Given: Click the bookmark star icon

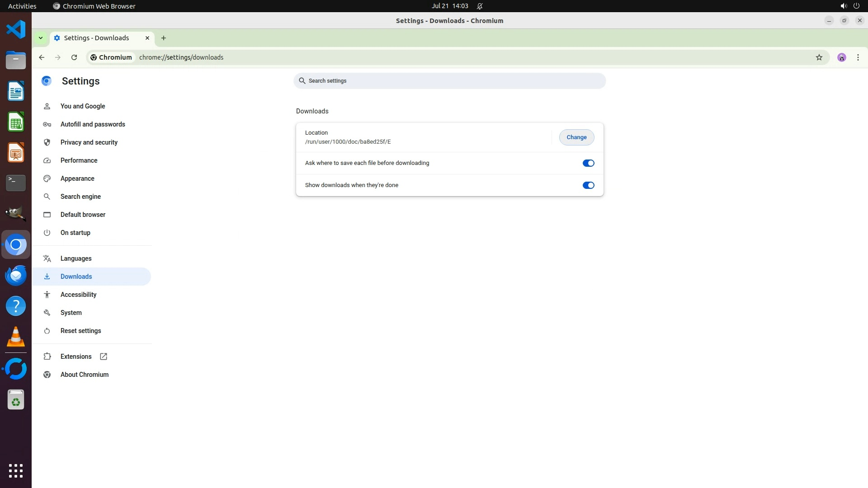Looking at the screenshot, I should point(819,57).
